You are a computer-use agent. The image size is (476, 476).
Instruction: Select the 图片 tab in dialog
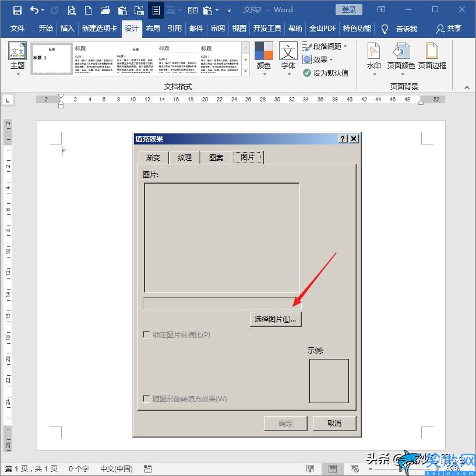click(248, 157)
